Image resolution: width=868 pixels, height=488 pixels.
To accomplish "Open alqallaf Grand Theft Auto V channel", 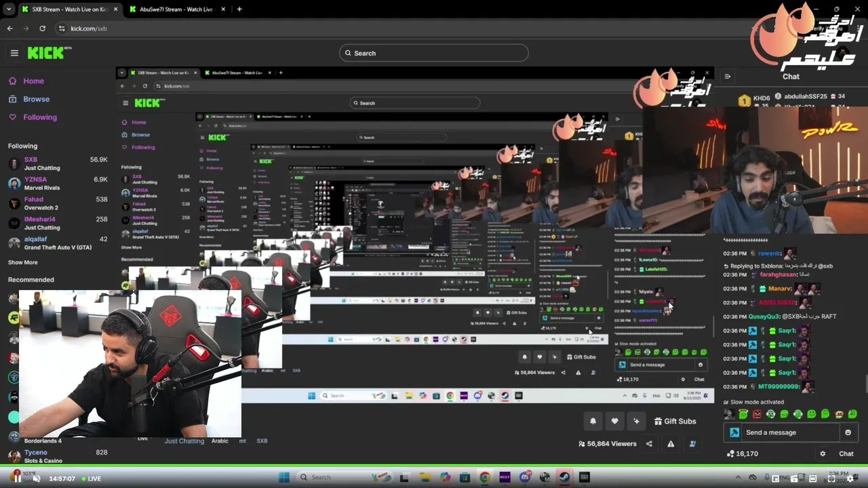I will pyautogui.click(x=58, y=243).
